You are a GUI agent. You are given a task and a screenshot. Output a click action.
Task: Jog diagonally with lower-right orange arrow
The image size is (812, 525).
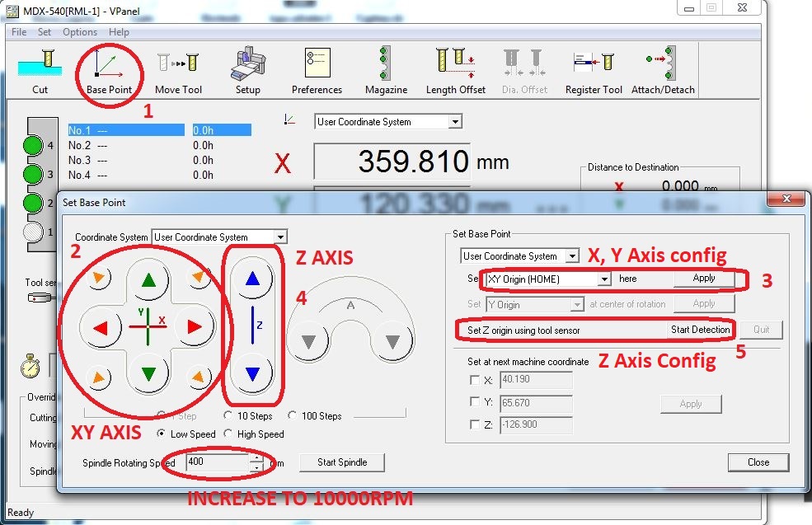click(x=199, y=377)
